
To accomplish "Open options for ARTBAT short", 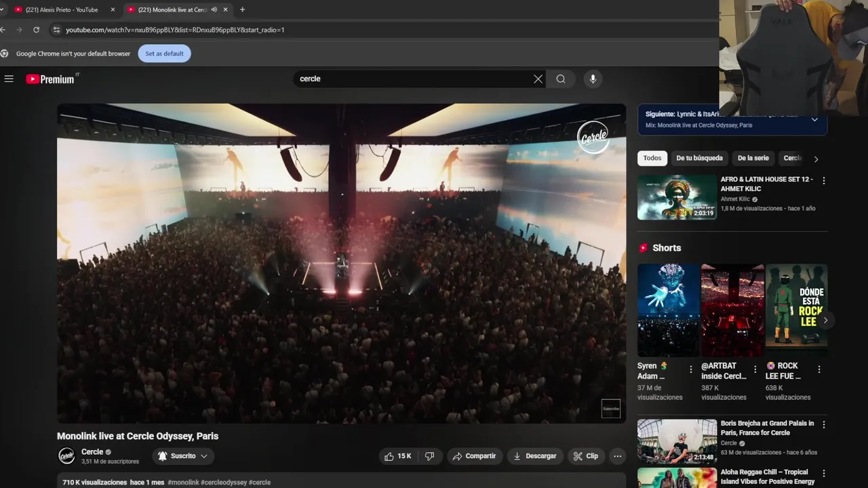I will tap(755, 369).
